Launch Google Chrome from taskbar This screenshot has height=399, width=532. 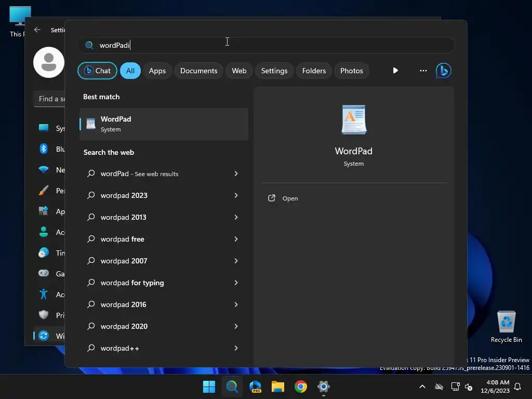[301, 387]
